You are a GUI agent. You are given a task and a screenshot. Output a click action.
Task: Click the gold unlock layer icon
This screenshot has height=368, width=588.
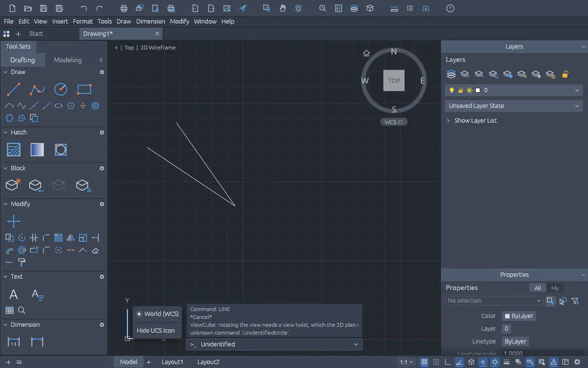pos(565,74)
